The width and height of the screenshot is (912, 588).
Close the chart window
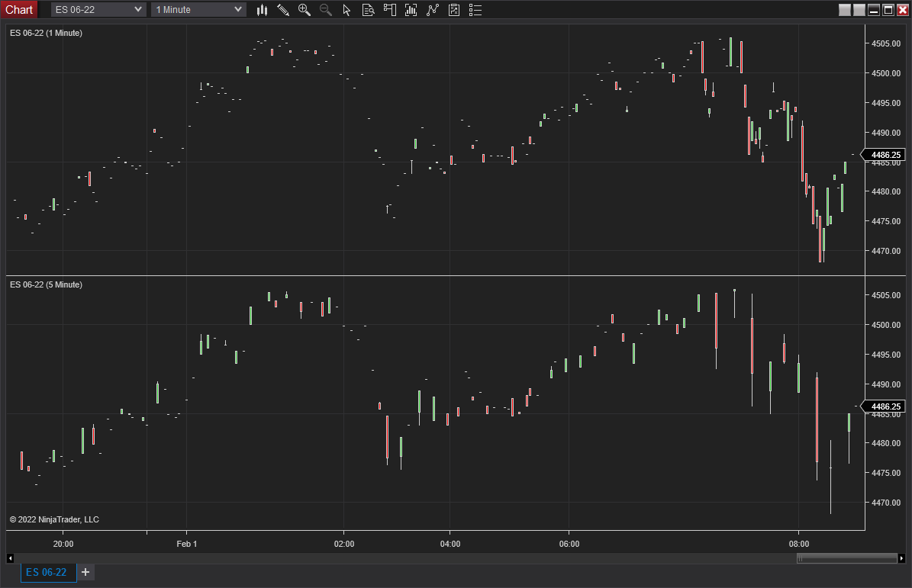tap(903, 10)
